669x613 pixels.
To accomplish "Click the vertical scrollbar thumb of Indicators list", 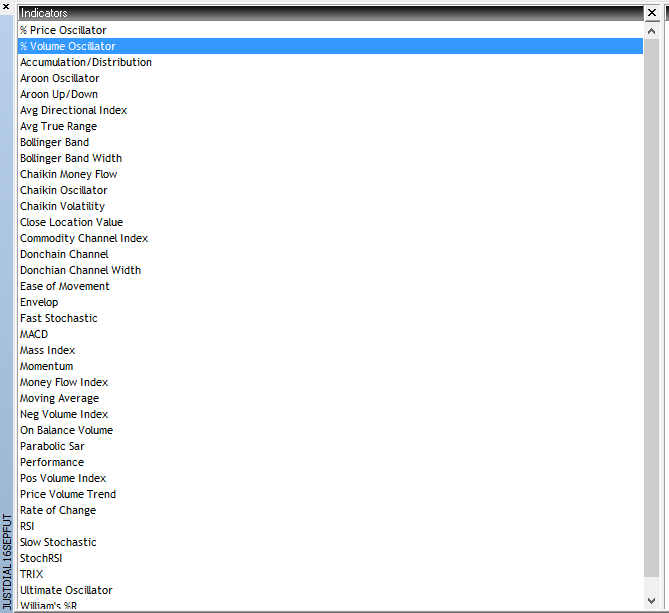I will coord(651,307).
